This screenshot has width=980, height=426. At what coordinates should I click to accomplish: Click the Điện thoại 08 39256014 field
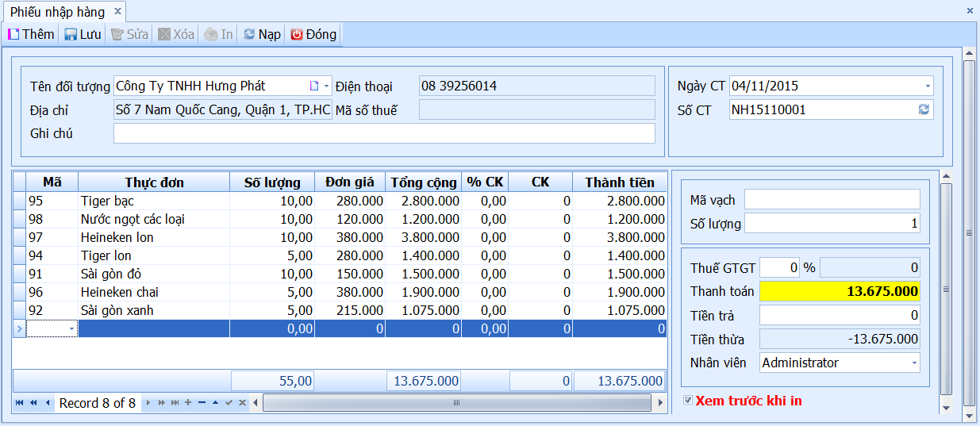(x=536, y=86)
